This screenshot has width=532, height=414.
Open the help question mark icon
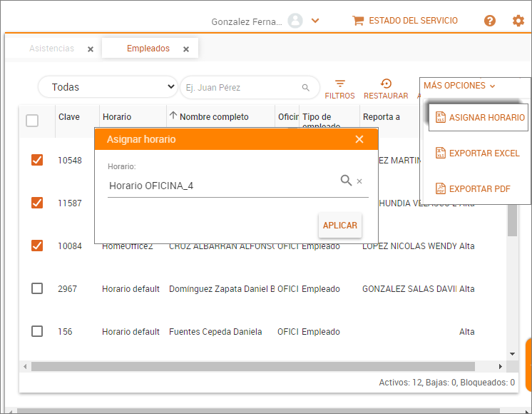[x=490, y=21]
